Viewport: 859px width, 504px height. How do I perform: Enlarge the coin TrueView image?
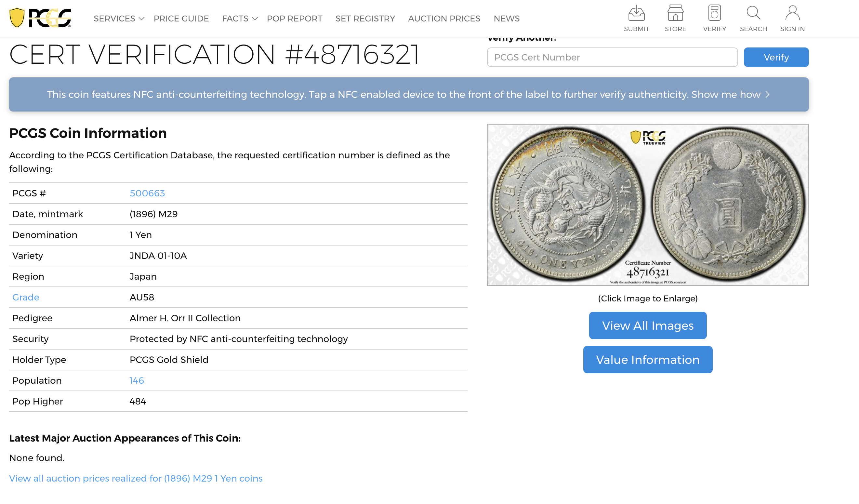click(x=648, y=205)
